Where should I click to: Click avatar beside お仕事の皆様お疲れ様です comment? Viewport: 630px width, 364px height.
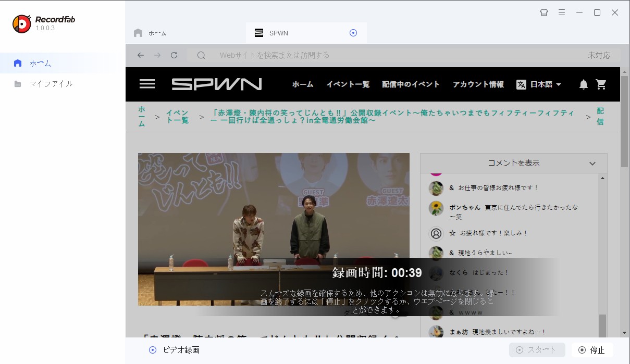pos(436,188)
